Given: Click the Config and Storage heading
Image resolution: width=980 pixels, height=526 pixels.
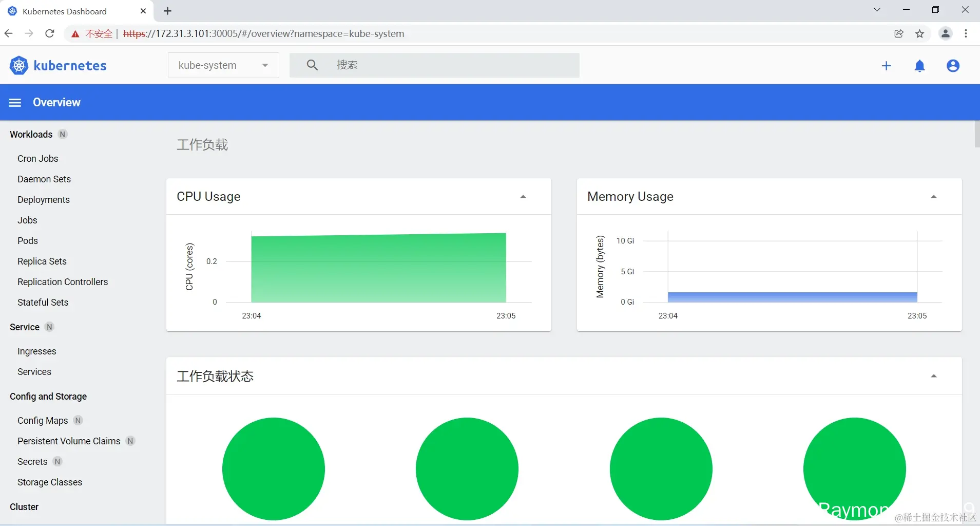Looking at the screenshot, I should click(48, 396).
